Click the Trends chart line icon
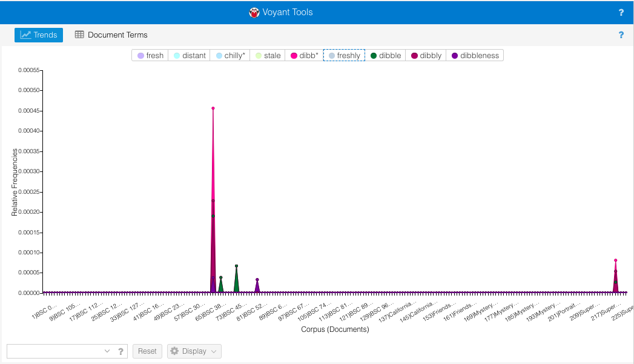 point(25,35)
